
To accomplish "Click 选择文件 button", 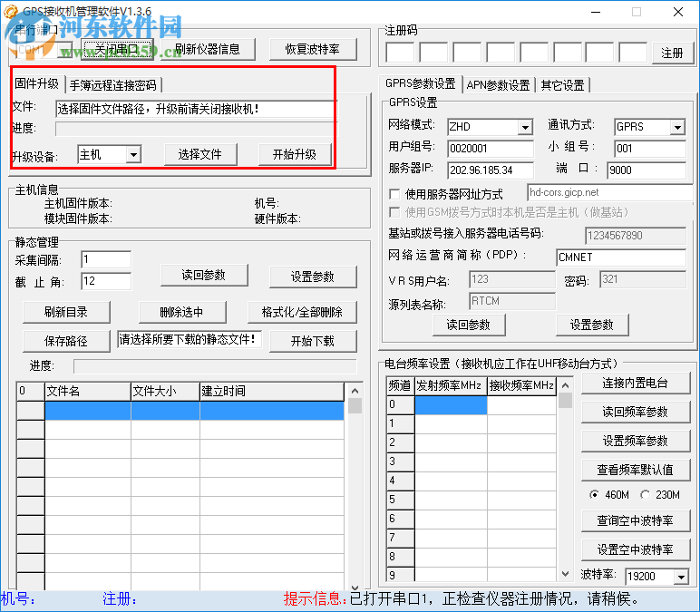I will point(200,154).
